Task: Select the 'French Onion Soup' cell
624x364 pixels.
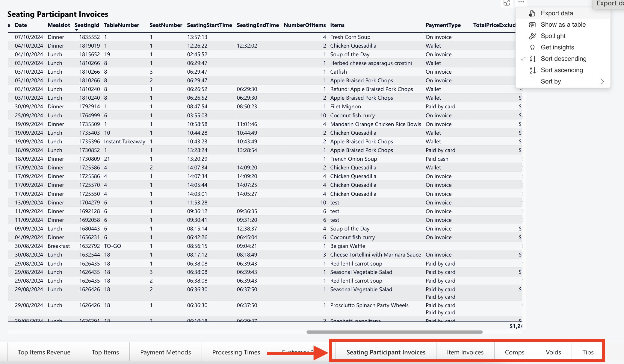Action: pyautogui.click(x=353, y=159)
